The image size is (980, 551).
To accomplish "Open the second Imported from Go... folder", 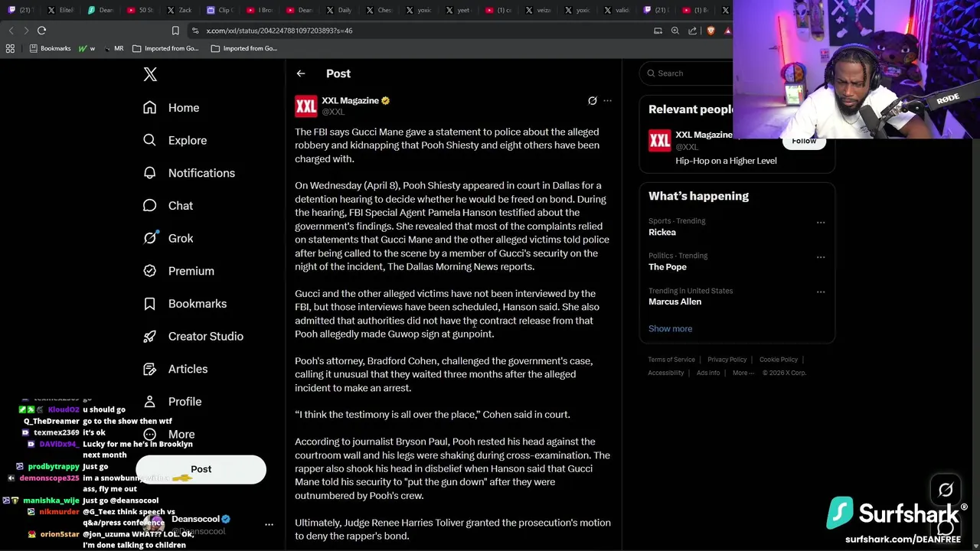I will pos(244,48).
